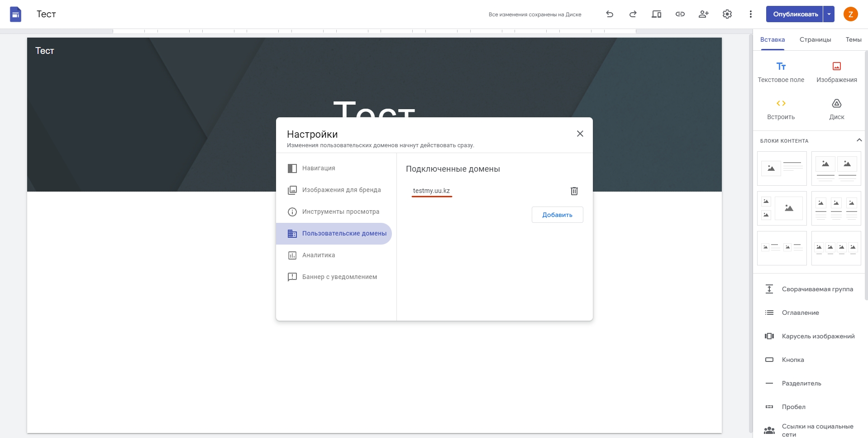Open Баннер с уведомлением settings
The height and width of the screenshot is (438, 868).
pos(334,277)
